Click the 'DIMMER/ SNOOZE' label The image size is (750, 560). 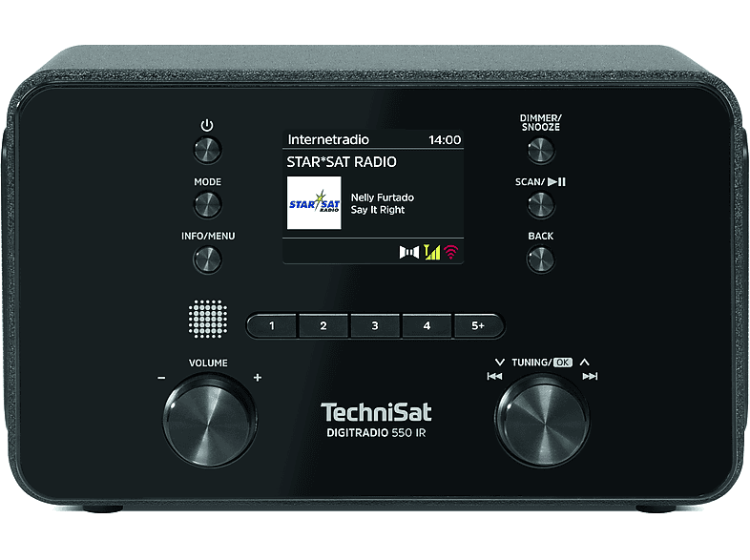[x=540, y=122]
